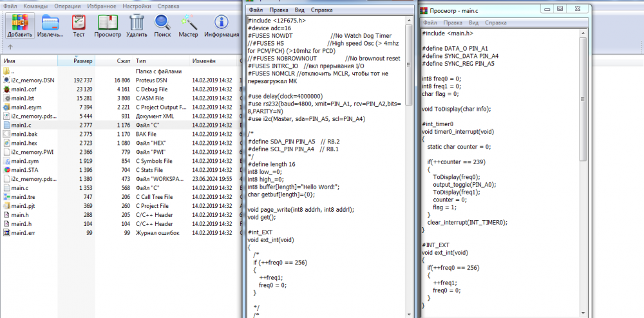This screenshot has height=318, width=644.
Task: Select the main1.err file icon
Action: (x=6, y=233)
